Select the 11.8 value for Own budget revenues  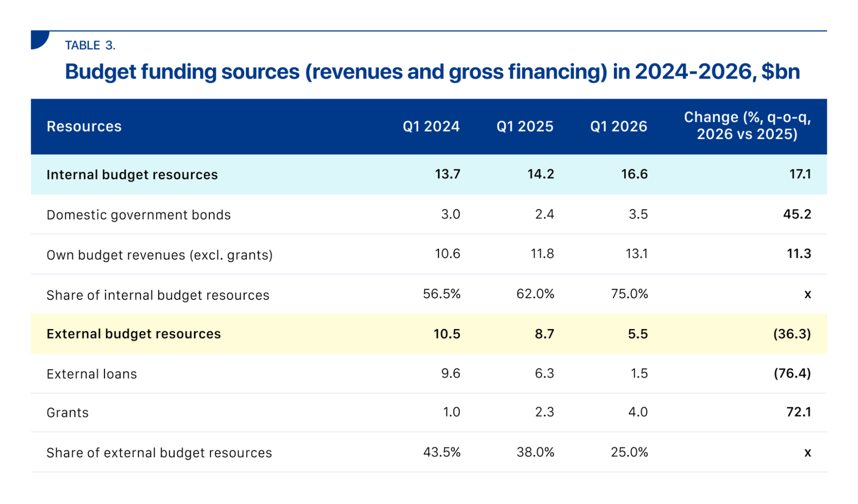[x=543, y=254]
